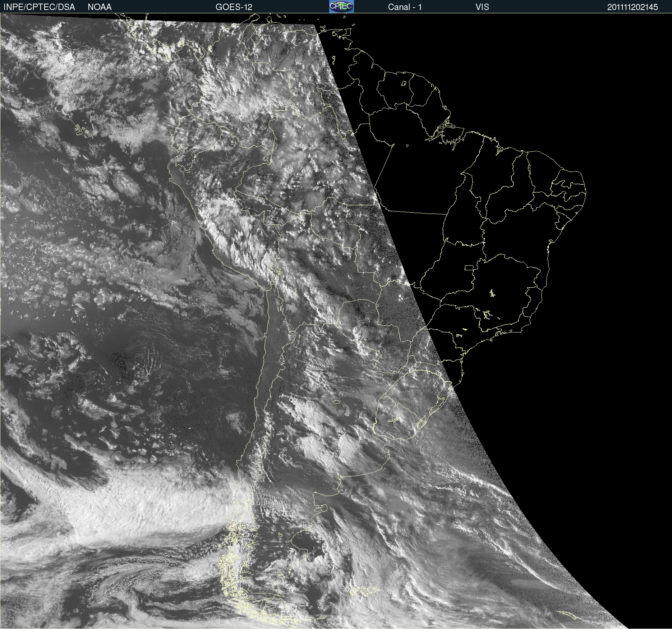
Task: Click the Canal - 1 label
Action: [x=405, y=7]
